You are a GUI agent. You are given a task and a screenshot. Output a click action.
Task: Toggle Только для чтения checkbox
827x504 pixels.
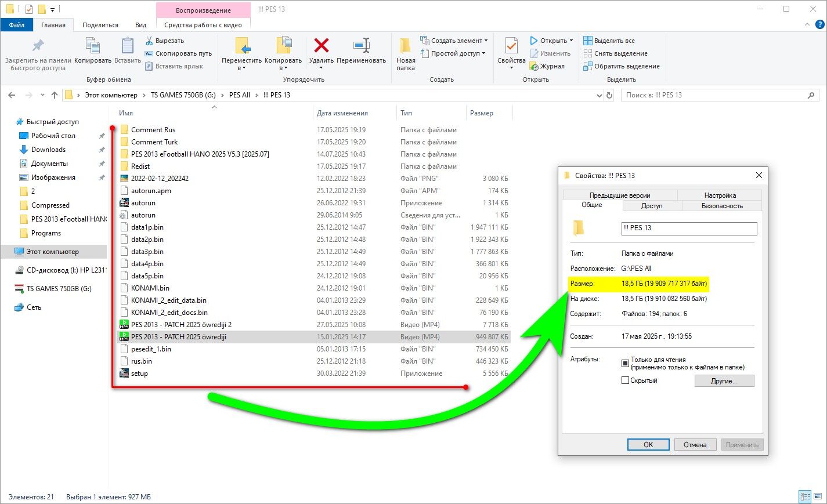[625, 363]
